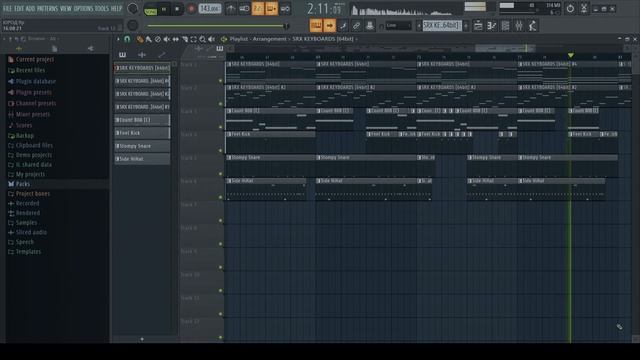640x360 pixels.
Task: Toggle wait-for-input-to-start icon
Action: [244, 9]
